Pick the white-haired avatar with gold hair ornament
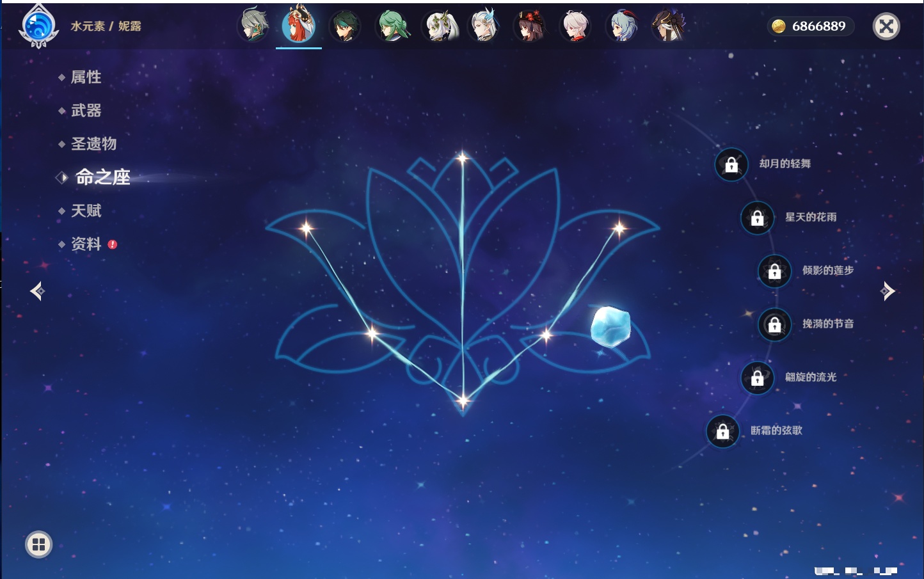Viewport: 924px width, 579px height. [440, 26]
